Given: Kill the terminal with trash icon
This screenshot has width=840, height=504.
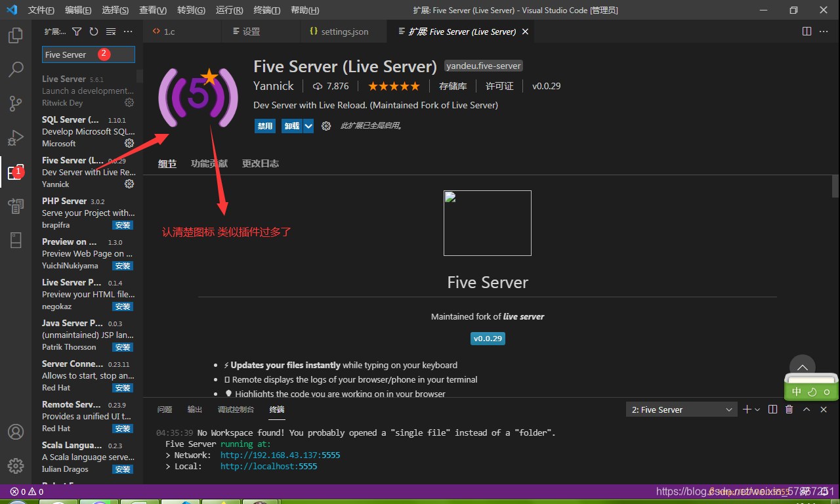Looking at the screenshot, I should [x=789, y=409].
